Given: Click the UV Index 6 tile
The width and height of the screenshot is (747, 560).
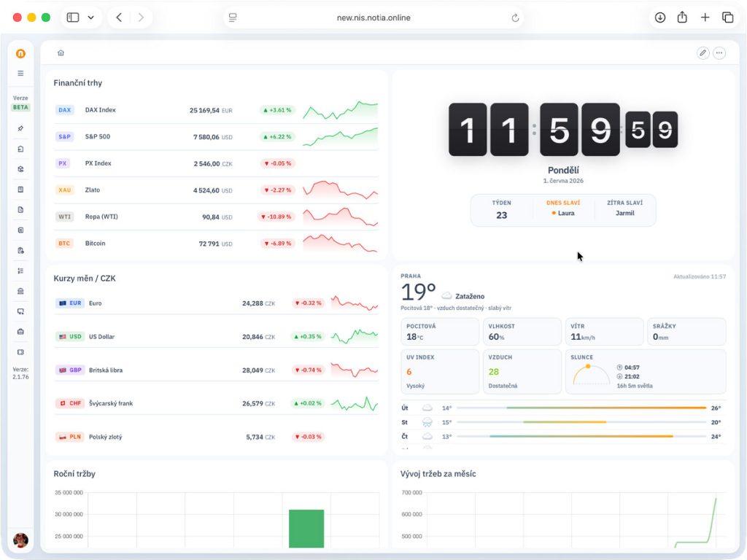Looking at the screenshot, I should point(440,371).
